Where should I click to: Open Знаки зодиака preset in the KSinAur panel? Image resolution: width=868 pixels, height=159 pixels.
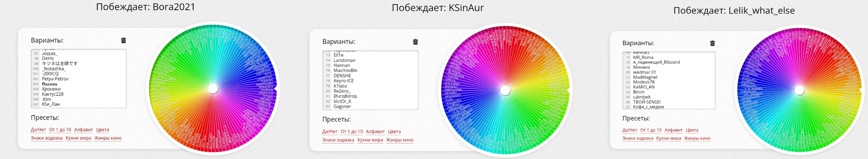pyautogui.click(x=338, y=140)
